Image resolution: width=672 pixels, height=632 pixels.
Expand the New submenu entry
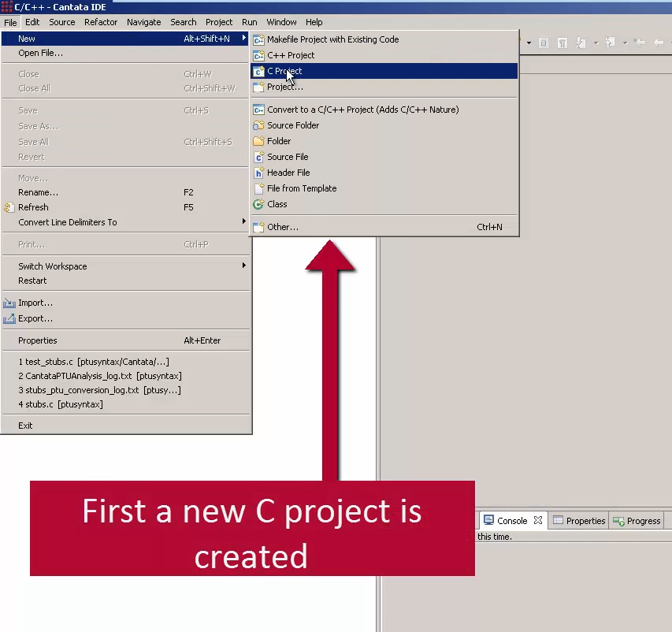124,39
